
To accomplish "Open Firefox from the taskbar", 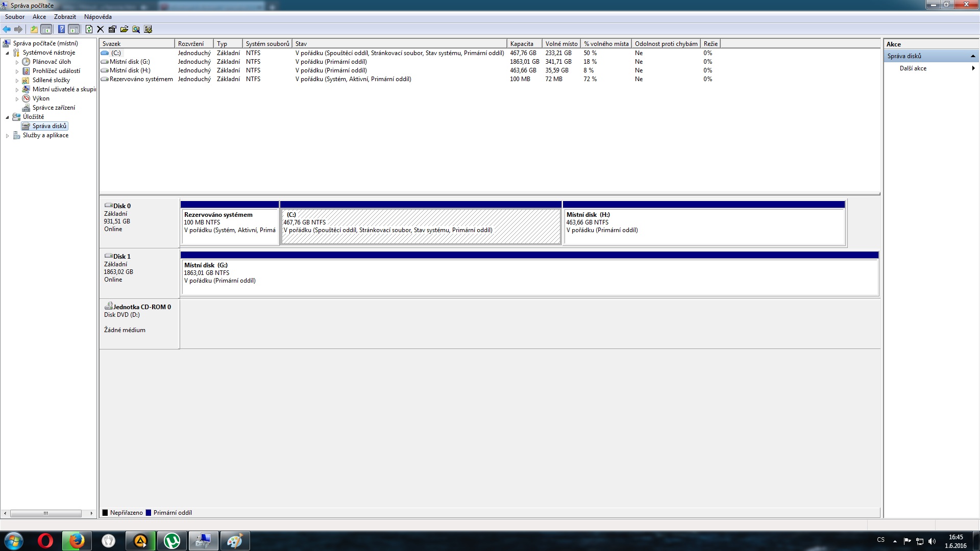I will pyautogui.click(x=77, y=541).
